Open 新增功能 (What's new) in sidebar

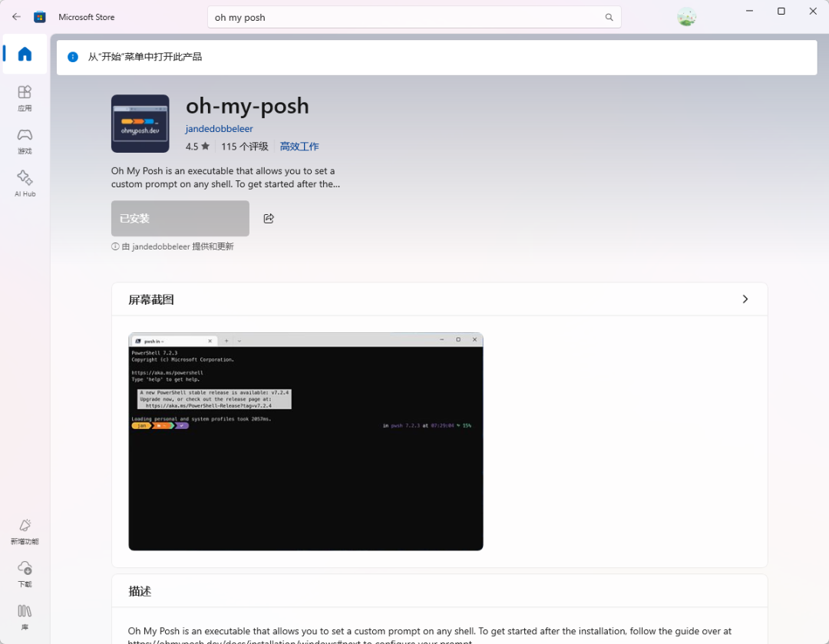(25, 531)
